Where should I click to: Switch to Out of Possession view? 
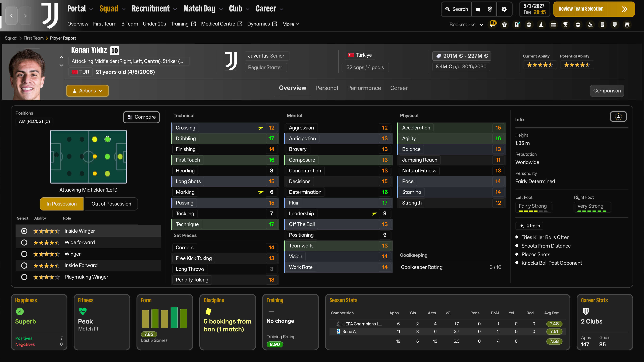point(111,204)
